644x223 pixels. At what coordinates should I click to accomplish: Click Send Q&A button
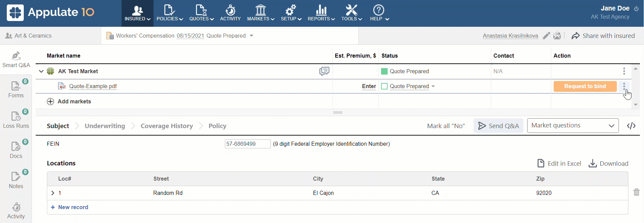(x=498, y=126)
